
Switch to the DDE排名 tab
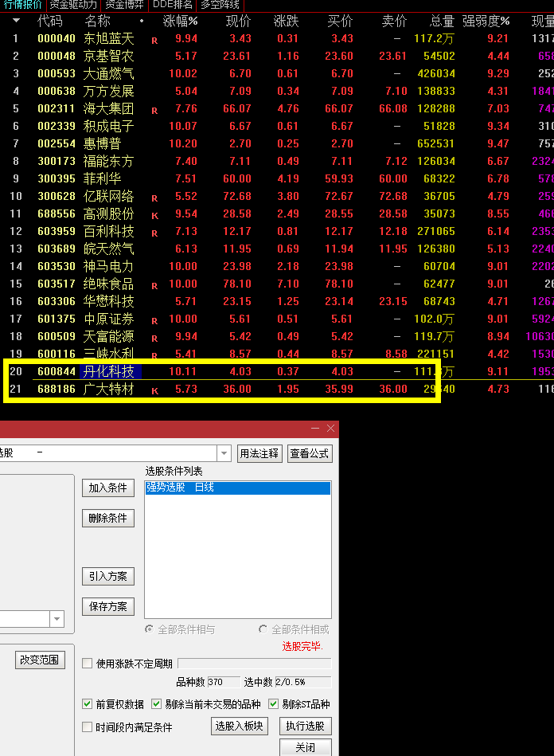click(173, 6)
